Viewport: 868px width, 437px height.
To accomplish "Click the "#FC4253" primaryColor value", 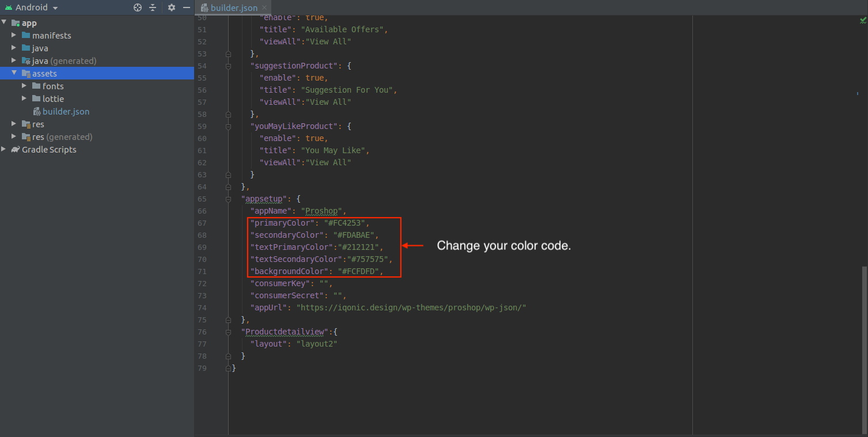I will [344, 223].
